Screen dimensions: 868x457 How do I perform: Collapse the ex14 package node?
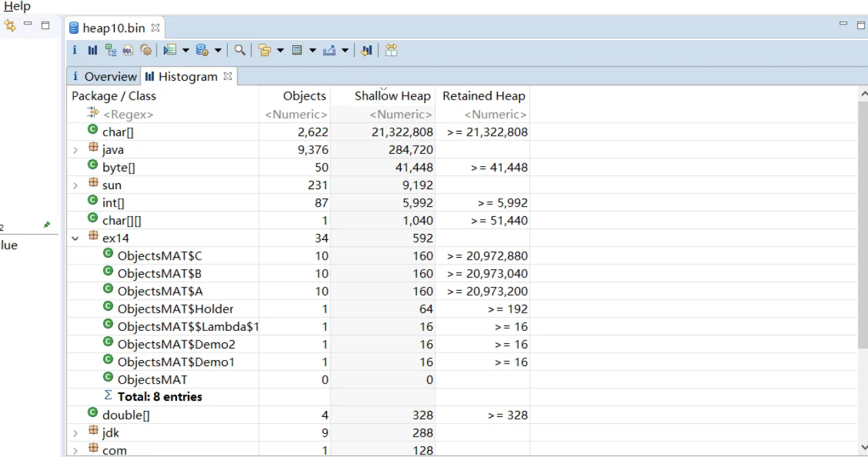click(75, 238)
